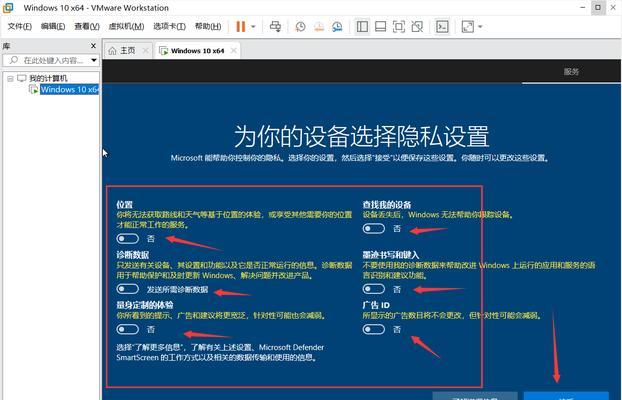Open the 选项卡(T) menu
The height and width of the screenshot is (400, 622).
tap(169, 26)
